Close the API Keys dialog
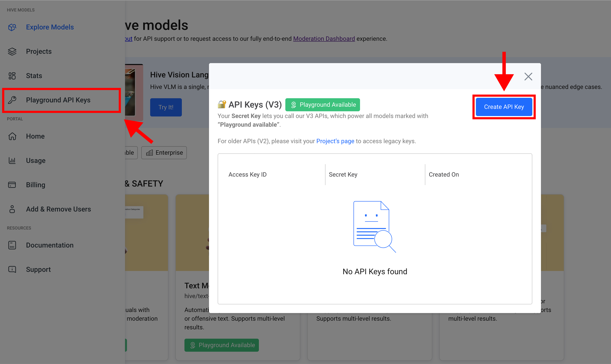The height and width of the screenshot is (364, 611). (528, 76)
